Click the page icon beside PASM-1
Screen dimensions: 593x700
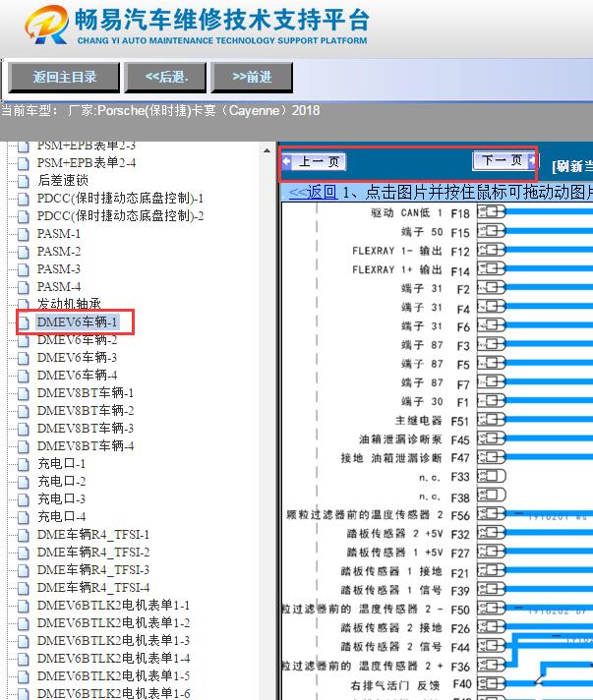[24, 234]
